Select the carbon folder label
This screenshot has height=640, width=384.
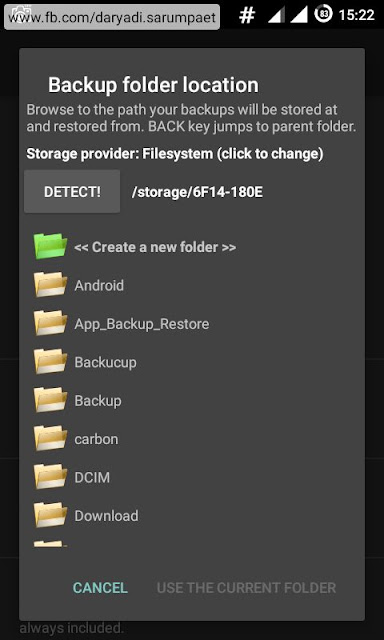(96, 439)
